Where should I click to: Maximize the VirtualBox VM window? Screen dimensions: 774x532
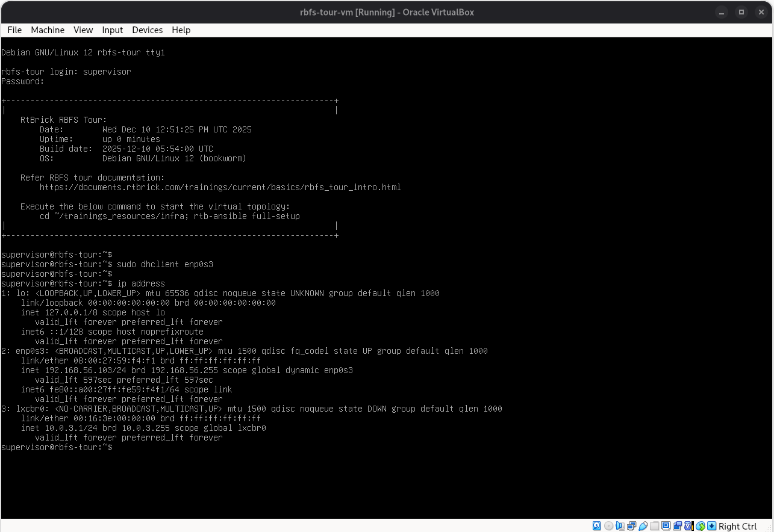(x=741, y=12)
